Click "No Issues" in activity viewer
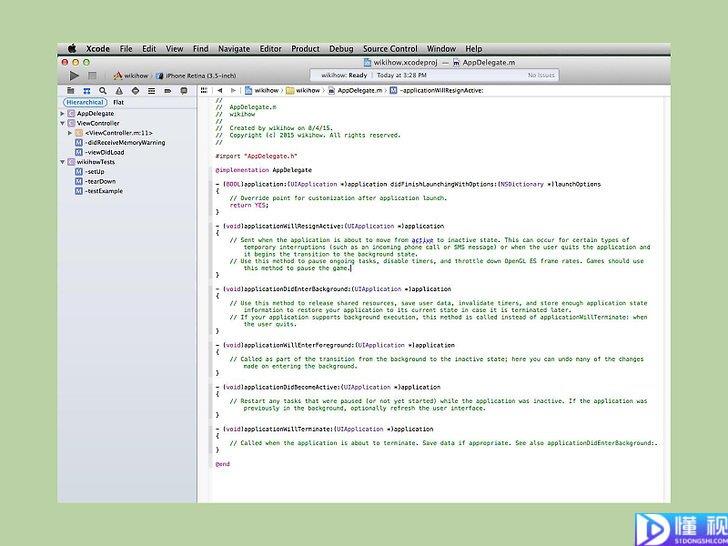Viewport: 728px width, 546px height. (x=541, y=75)
